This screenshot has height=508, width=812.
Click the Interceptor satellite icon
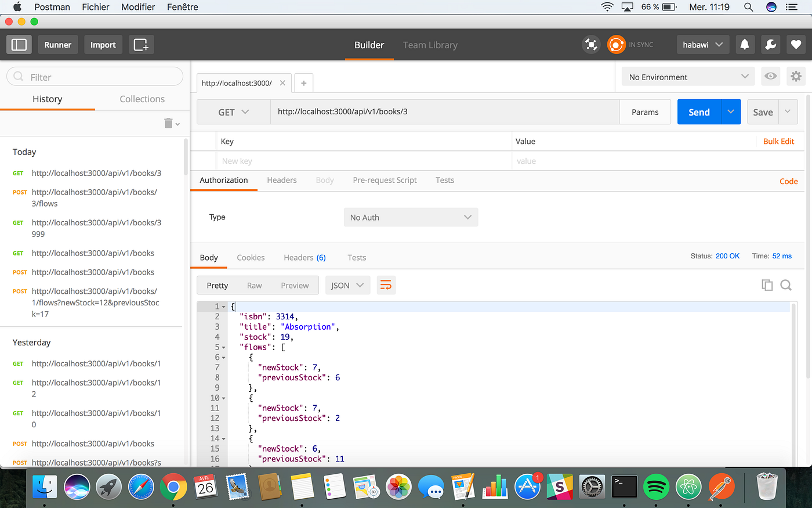click(x=591, y=44)
